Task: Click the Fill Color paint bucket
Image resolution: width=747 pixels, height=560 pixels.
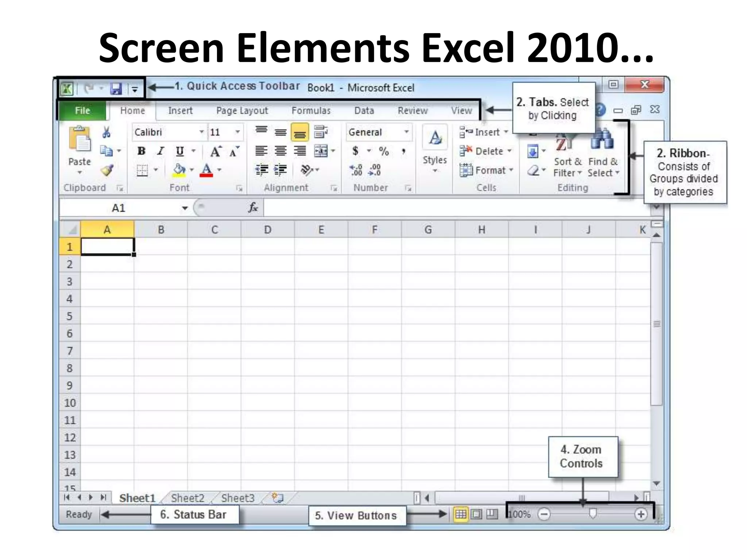Action: point(179,170)
